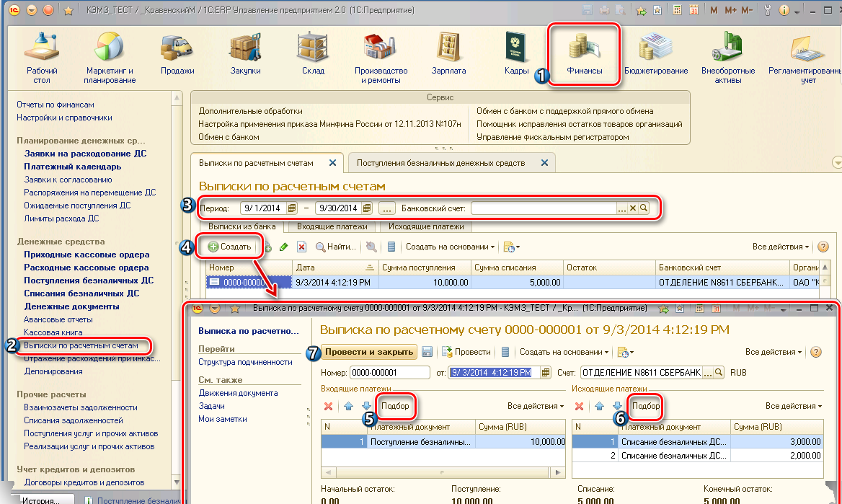Open calculator from main title bar
This screenshot has width=842, height=504.
[678, 10]
